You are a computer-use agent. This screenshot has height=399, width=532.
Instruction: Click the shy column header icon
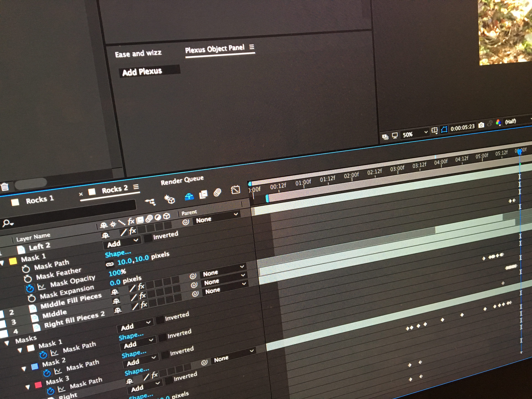pos(104,225)
